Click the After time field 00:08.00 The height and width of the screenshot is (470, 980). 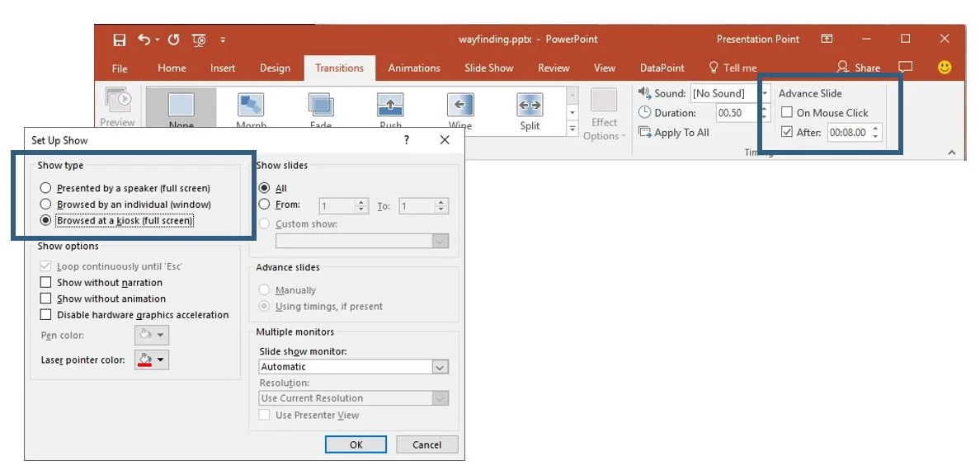click(x=849, y=133)
